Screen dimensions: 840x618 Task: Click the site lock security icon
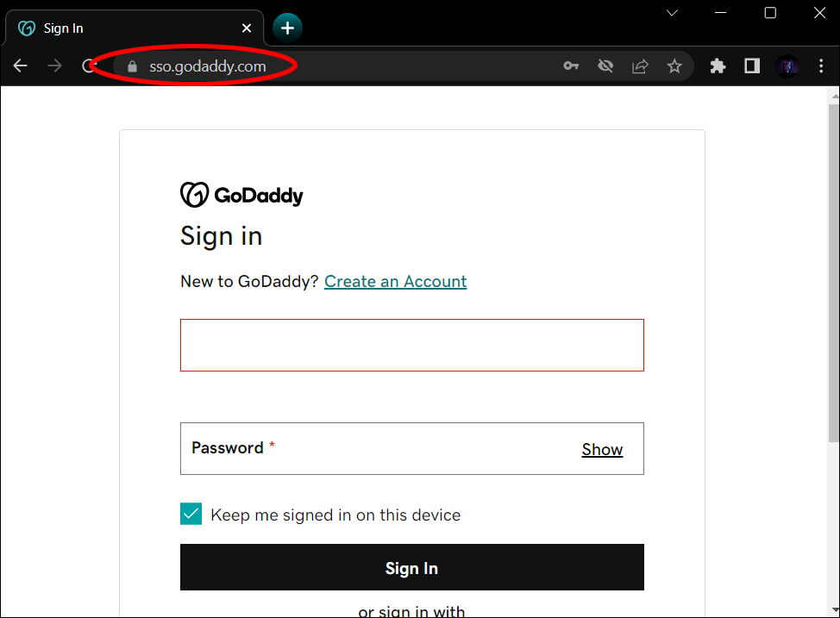point(132,66)
